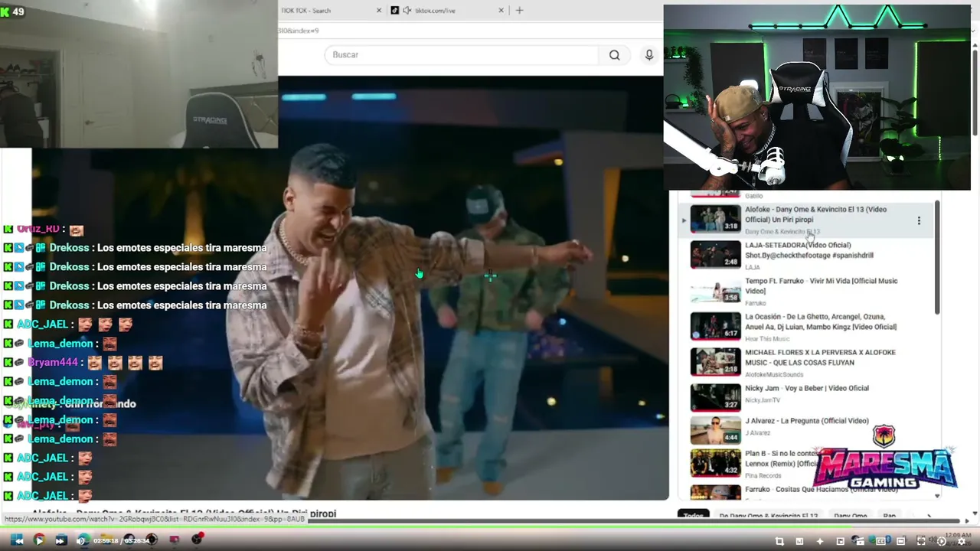Click the playlist panel scrollbar
The image size is (980, 551).
click(x=937, y=257)
